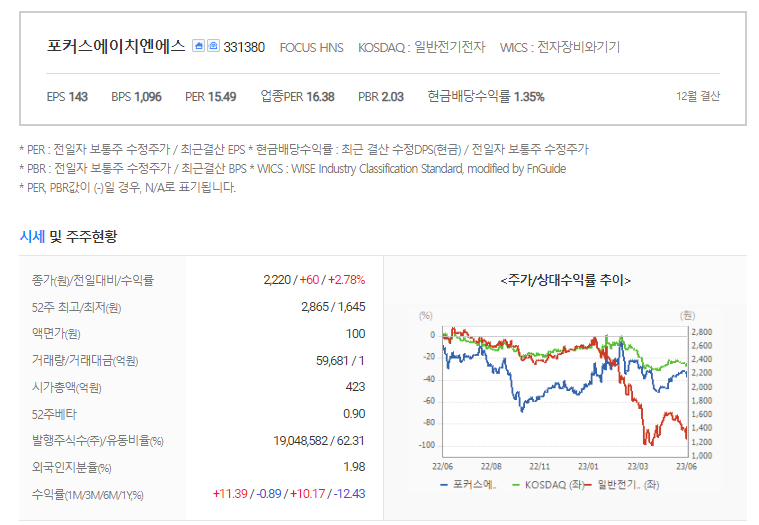This screenshot has height=525, width=759.
Task: Click the PBR 2.03 value
Action: pyautogui.click(x=381, y=97)
